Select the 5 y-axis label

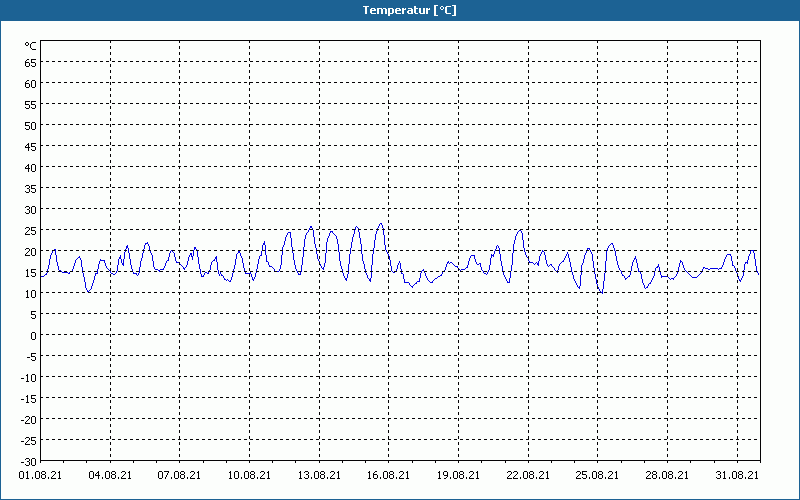(x=34, y=315)
